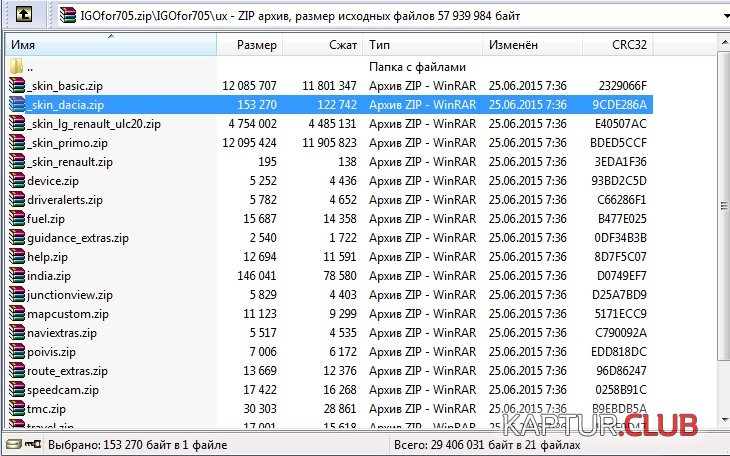Click the parent folder ".." icon

coord(17,67)
